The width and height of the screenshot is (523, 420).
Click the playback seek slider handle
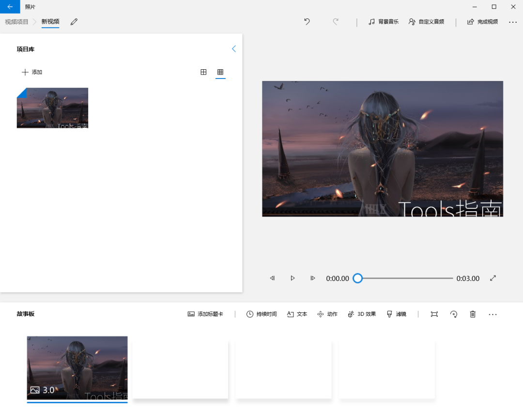click(x=357, y=278)
